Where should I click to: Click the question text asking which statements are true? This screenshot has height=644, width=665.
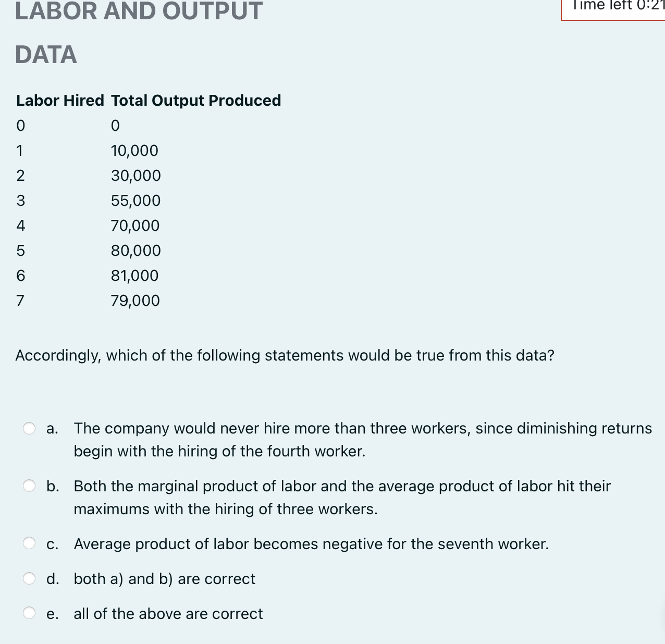(x=285, y=355)
